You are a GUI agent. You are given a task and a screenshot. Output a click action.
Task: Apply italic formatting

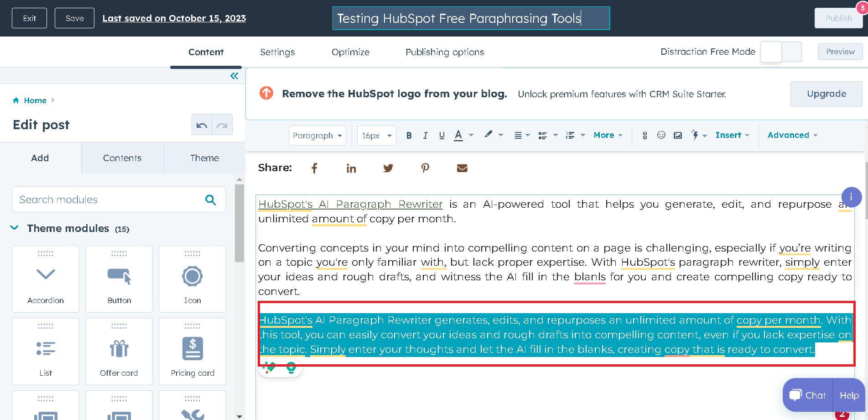pyautogui.click(x=425, y=136)
